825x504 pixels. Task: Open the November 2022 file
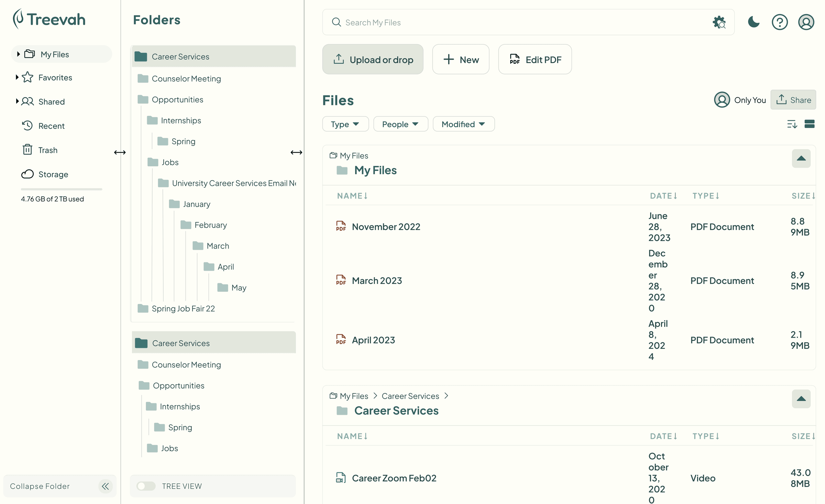386,227
